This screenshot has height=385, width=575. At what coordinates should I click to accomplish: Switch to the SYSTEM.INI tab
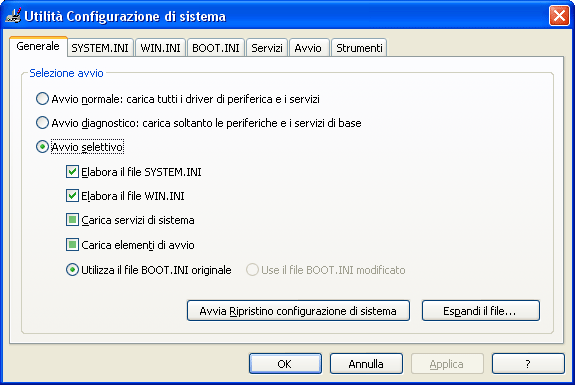[100, 48]
